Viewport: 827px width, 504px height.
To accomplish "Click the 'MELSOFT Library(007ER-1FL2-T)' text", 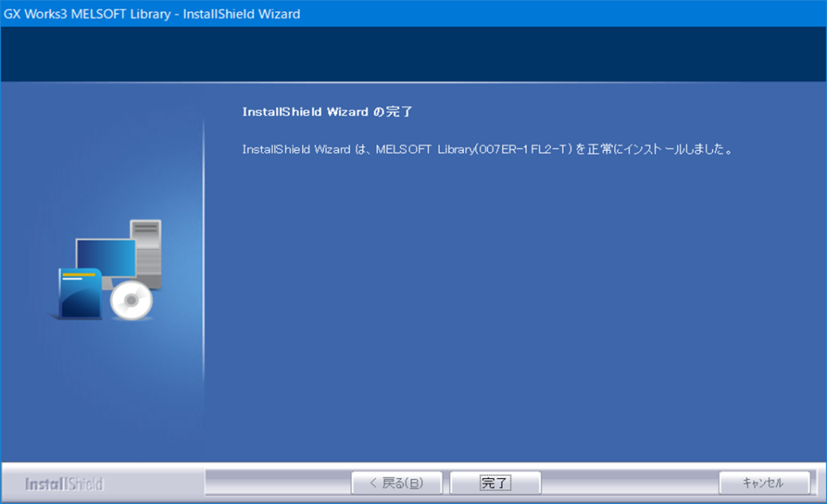I will [x=473, y=149].
